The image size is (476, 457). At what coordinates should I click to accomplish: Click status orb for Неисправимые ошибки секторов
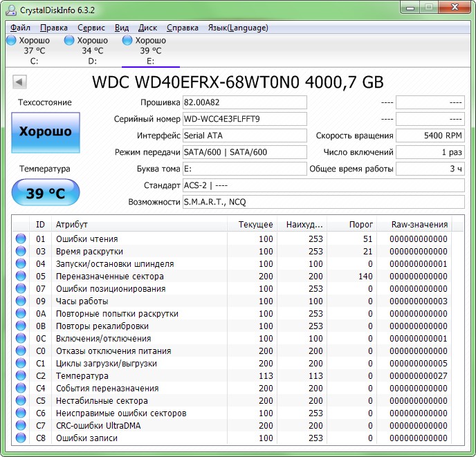21,413
